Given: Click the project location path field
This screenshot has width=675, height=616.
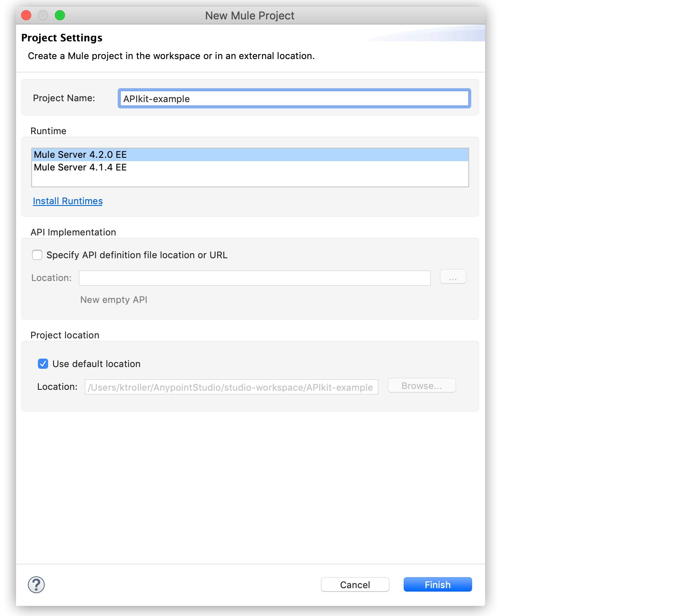Looking at the screenshot, I should 231,387.
